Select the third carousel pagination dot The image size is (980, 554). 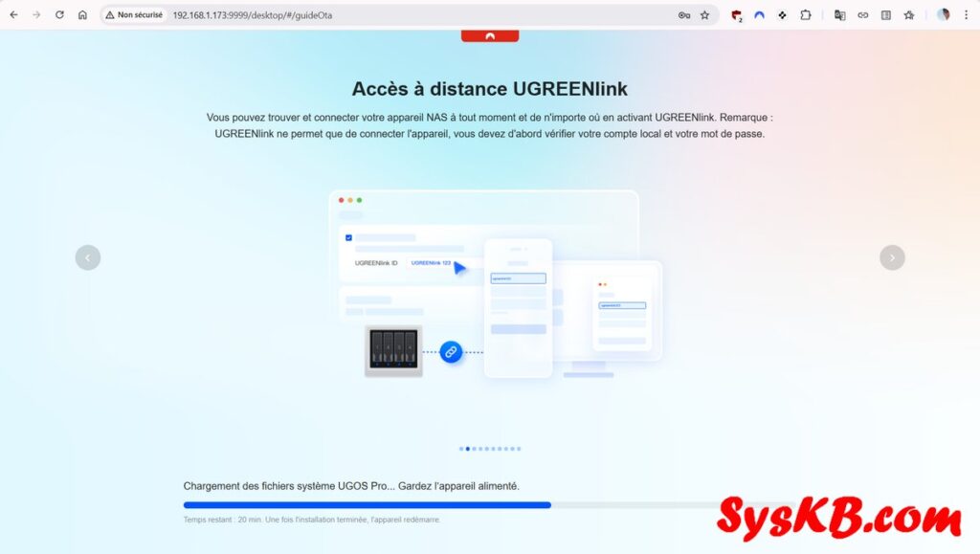pos(475,449)
